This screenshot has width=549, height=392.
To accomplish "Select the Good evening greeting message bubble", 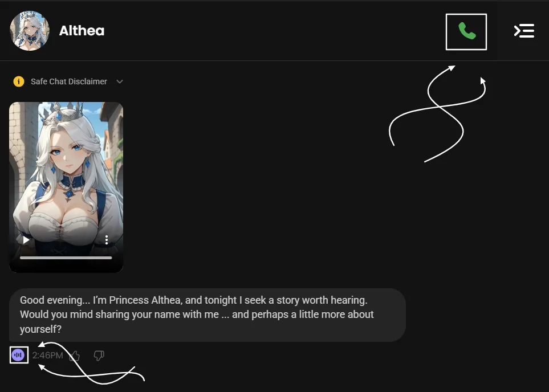I will tap(208, 315).
